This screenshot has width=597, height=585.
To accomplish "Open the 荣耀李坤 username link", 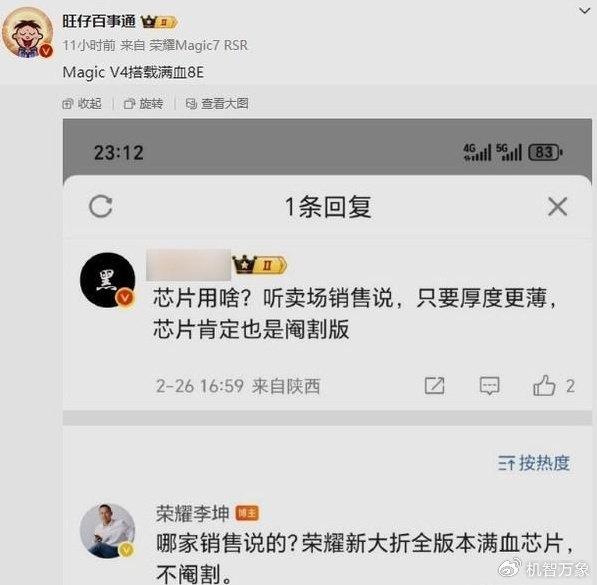I will (193, 513).
